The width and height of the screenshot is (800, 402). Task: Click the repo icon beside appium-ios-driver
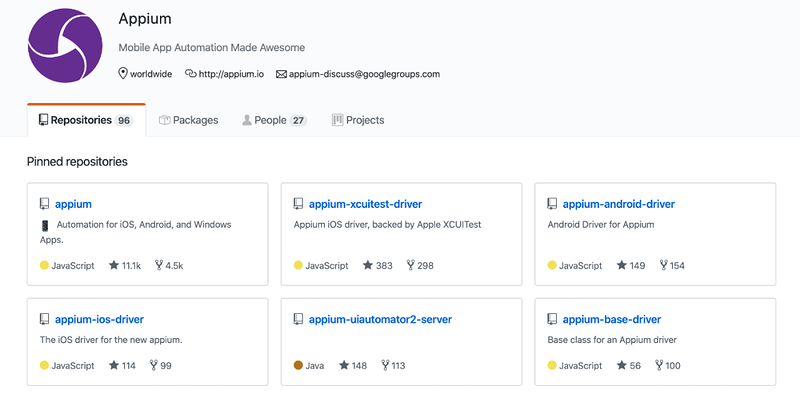[44, 319]
